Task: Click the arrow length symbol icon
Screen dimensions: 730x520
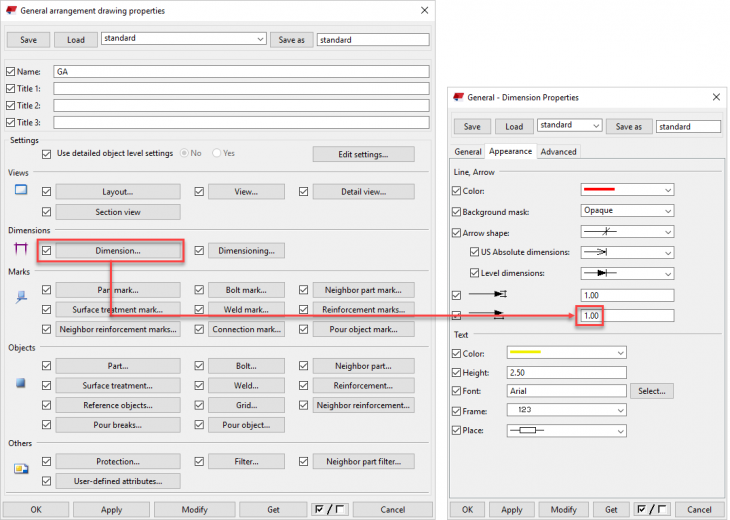Action: (x=487, y=314)
